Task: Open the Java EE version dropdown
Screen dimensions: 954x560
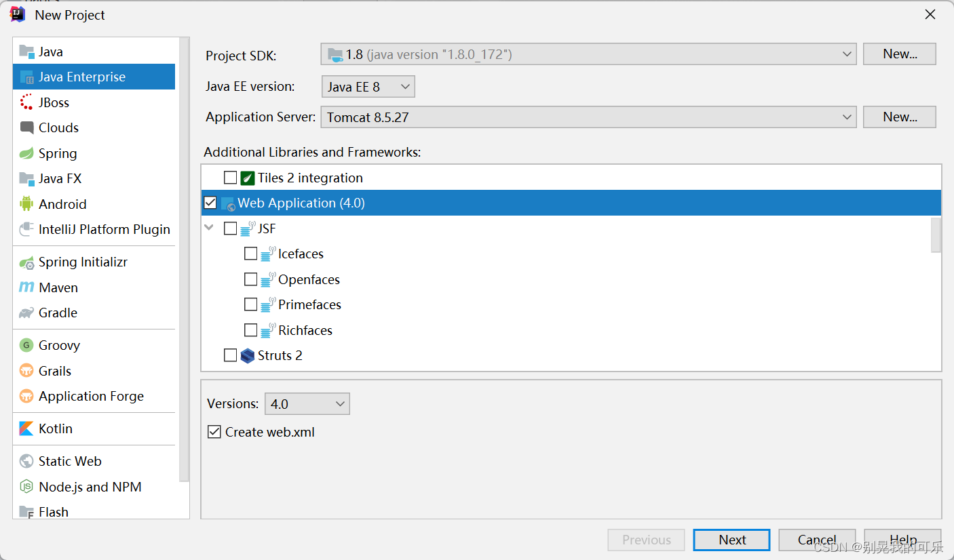Action: [x=368, y=87]
